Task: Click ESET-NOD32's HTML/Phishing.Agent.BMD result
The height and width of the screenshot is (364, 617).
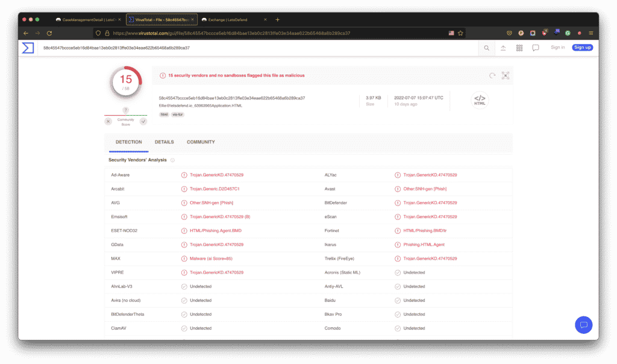Action: 216,231
